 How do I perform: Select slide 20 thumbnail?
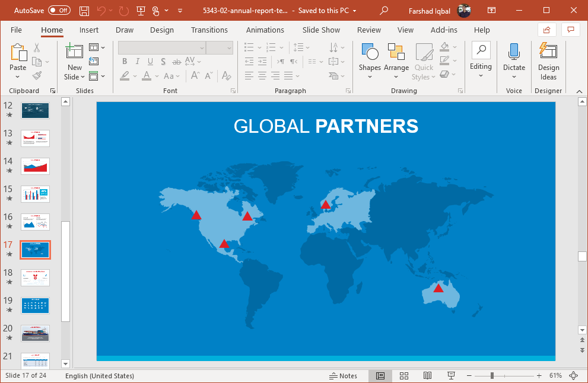(x=36, y=333)
